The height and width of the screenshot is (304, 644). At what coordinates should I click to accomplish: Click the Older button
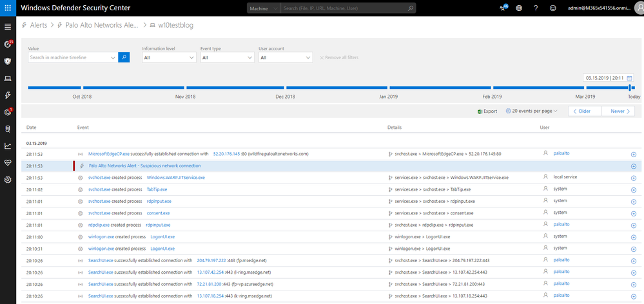[585, 111]
